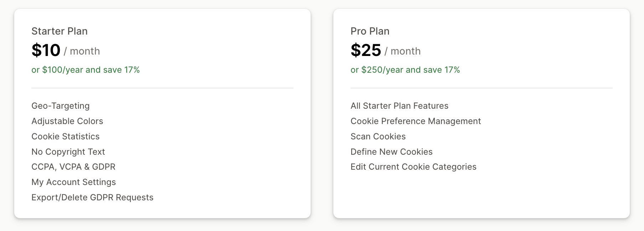
Task: Click the Pro Plan card divider line
Action: [482, 88]
